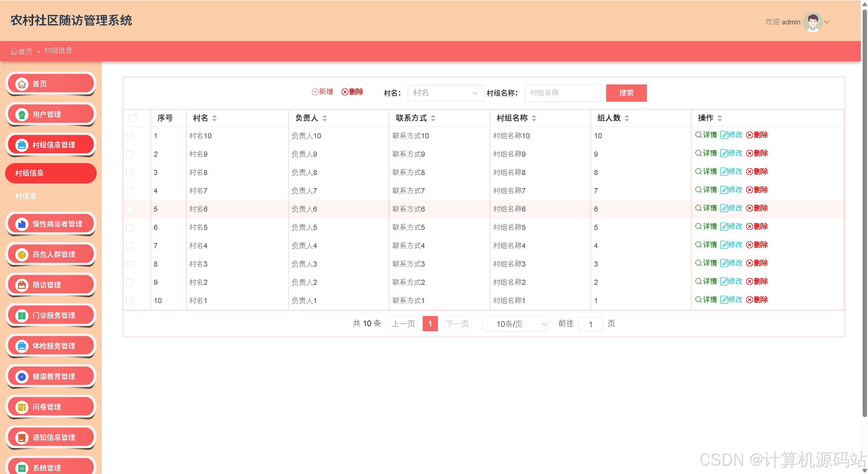Click the delete icon for 村名8 row
The width and height of the screenshot is (868, 474).
[749, 172]
